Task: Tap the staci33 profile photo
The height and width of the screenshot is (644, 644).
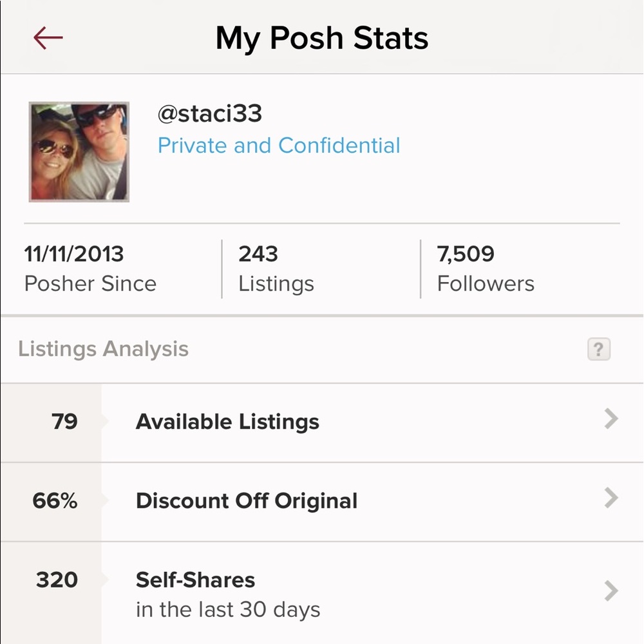Action: (79, 152)
